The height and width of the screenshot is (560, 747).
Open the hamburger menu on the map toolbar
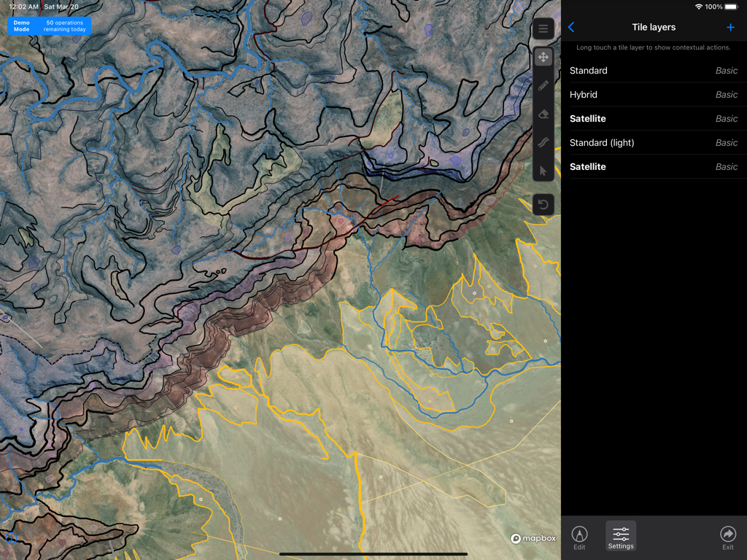tap(543, 28)
